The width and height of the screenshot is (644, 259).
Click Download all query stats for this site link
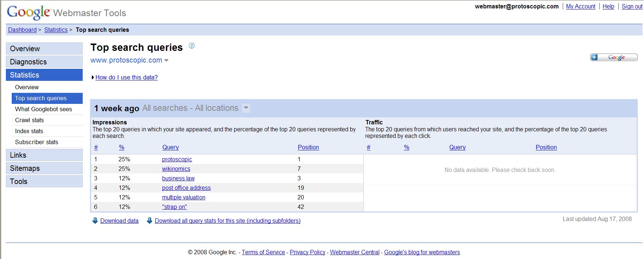point(228,221)
